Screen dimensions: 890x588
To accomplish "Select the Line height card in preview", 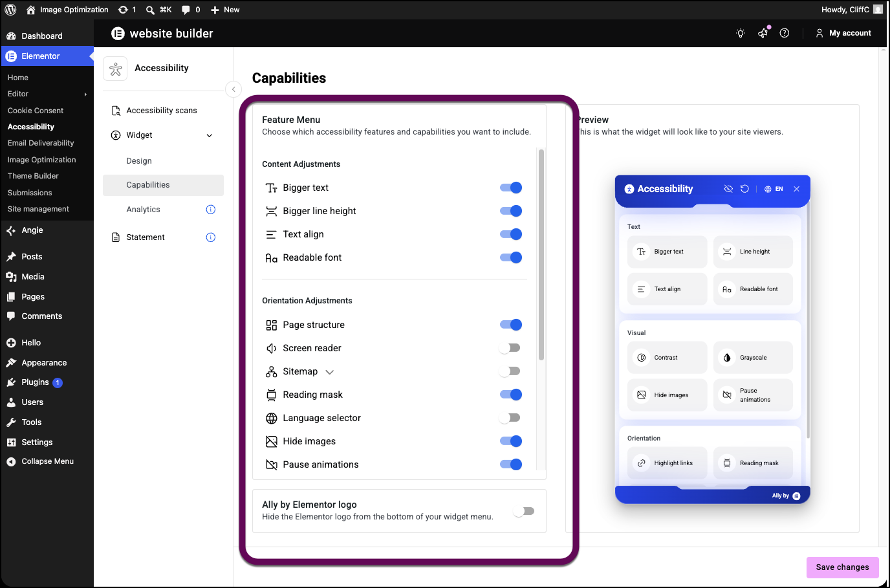I will (x=753, y=252).
